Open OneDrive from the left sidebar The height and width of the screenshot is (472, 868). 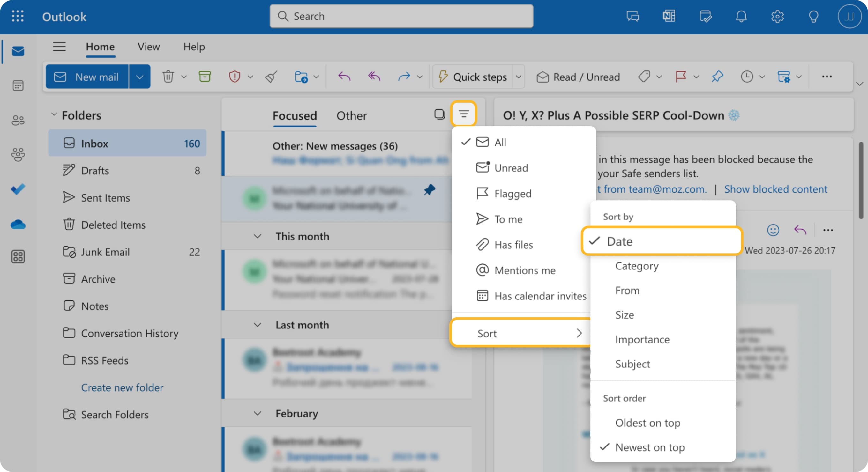click(17, 225)
